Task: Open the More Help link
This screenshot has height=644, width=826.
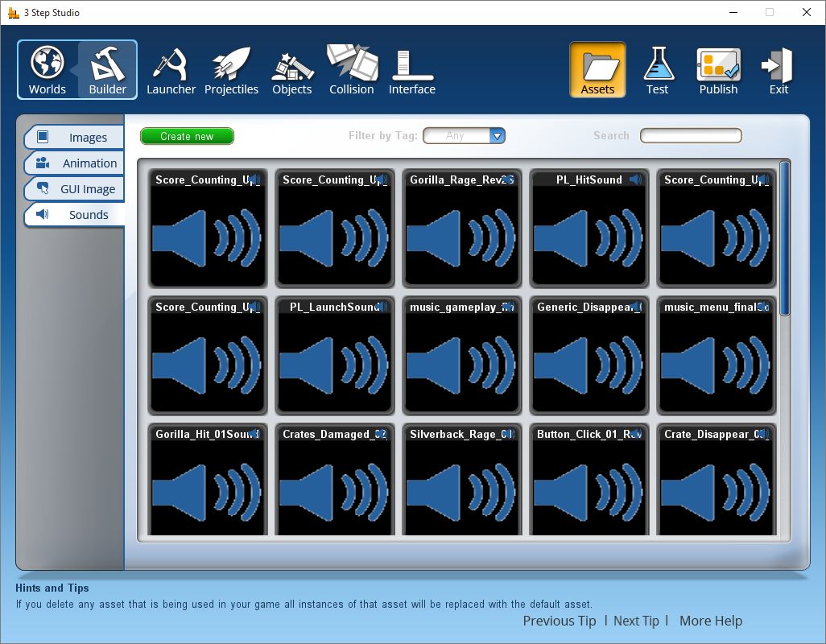Action: (x=711, y=621)
